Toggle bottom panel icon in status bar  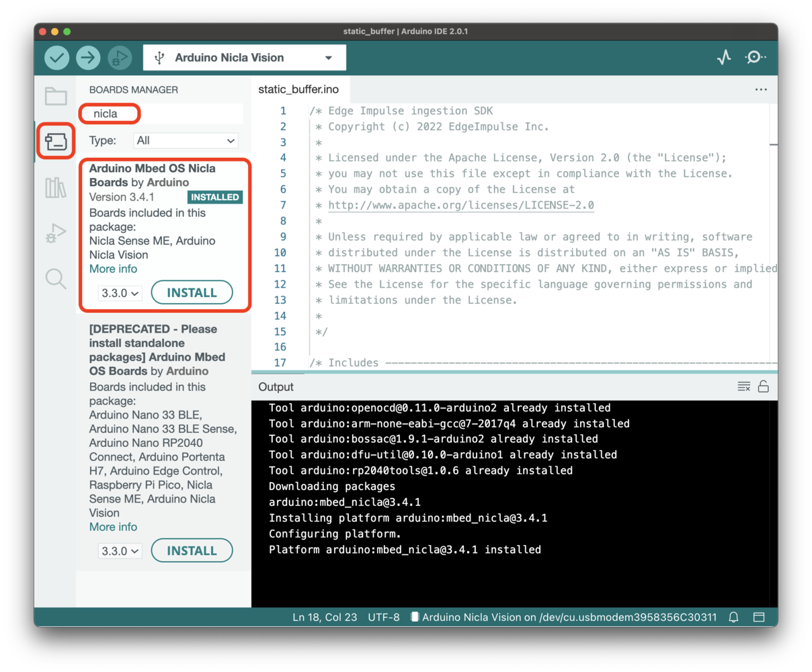click(x=759, y=617)
